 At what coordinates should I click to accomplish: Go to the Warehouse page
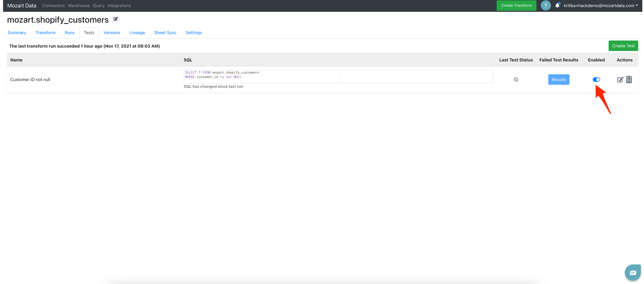tap(79, 6)
